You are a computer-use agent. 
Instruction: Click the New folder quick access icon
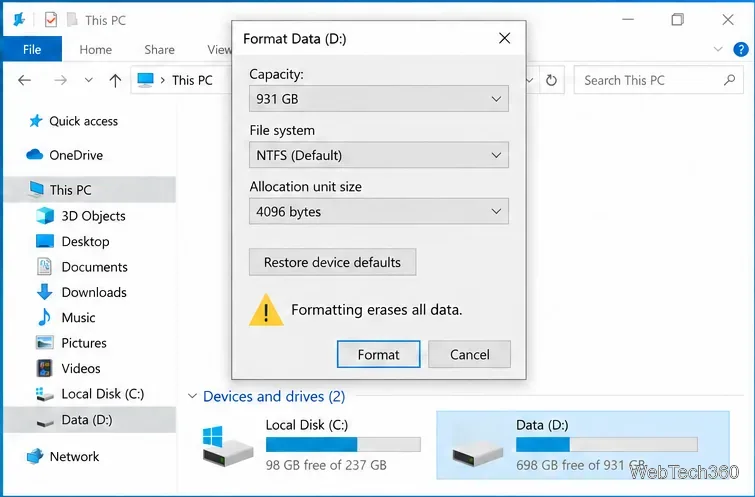coord(72,20)
